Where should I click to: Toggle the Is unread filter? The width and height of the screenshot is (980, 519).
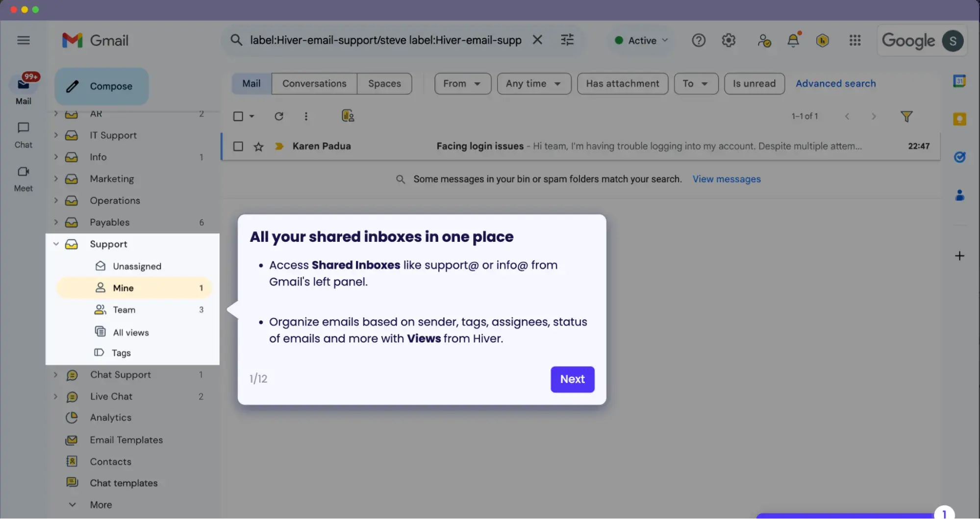tap(754, 83)
